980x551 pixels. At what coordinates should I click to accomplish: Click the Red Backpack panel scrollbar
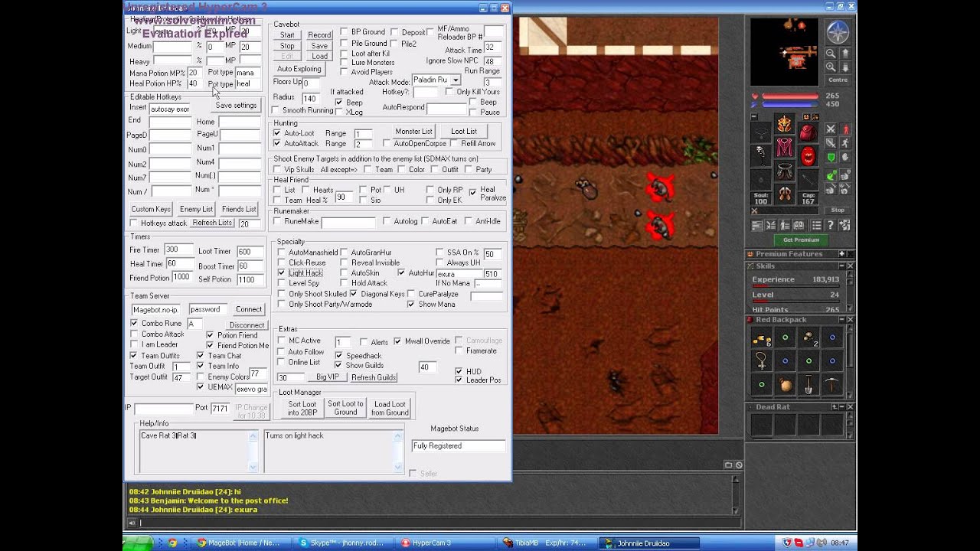(850, 361)
